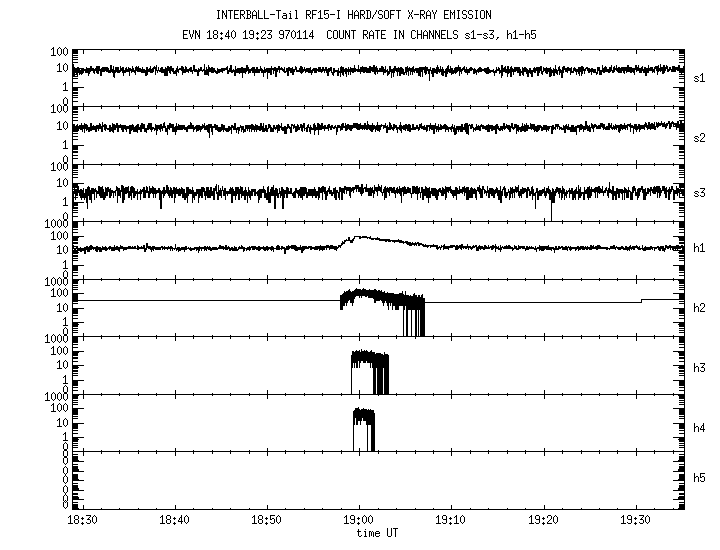The image size is (720, 550).
Task: Click the deep downward spike in s3
Action: point(551,210)
